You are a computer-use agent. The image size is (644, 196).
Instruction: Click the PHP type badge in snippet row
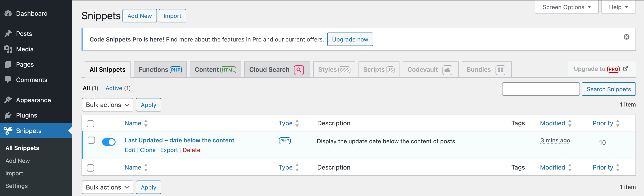coord(285,141)
